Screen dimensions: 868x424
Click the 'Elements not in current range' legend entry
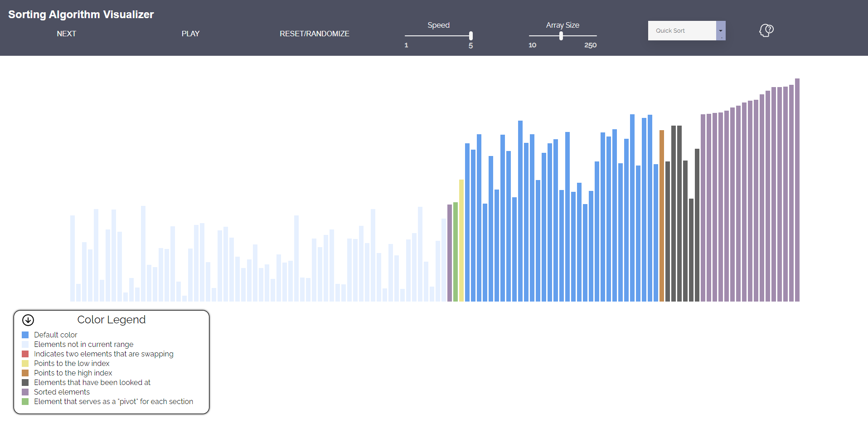(83, 344)
